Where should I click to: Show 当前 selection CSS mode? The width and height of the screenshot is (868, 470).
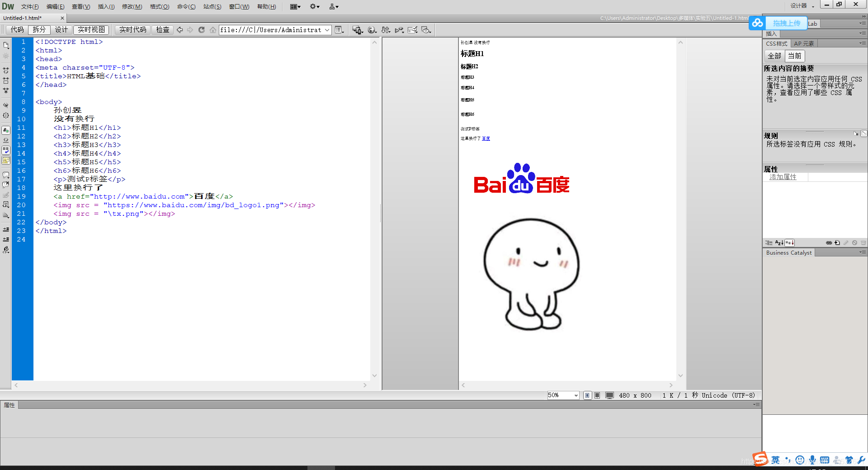click(795, 56)
